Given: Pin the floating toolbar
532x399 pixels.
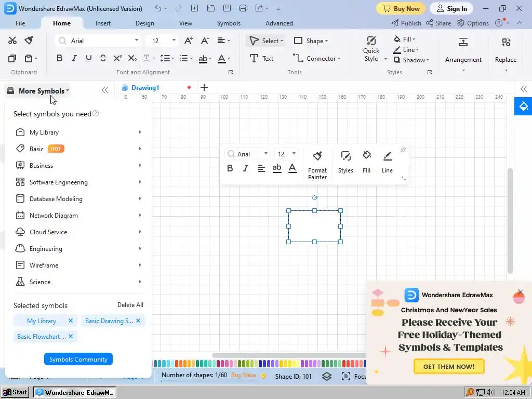Looking at the screenshot, I should tap(403, 150).
